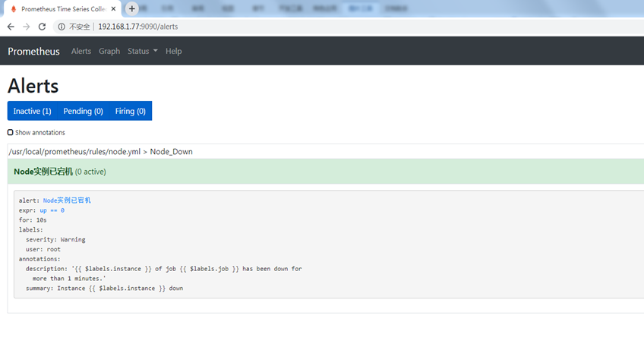The width and height of the screenshot is (644, 341).
Task: Open the Help navigation item
Action: 174,51
